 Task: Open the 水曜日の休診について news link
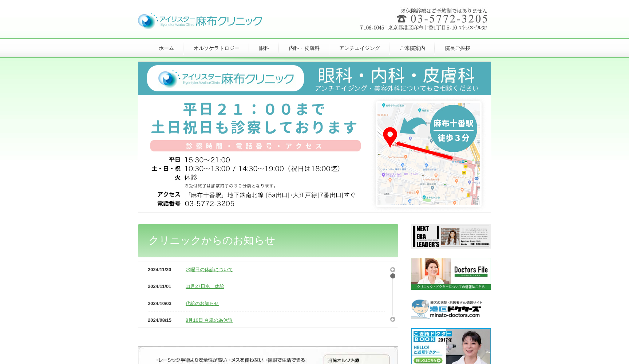click(x=209, y=269)
